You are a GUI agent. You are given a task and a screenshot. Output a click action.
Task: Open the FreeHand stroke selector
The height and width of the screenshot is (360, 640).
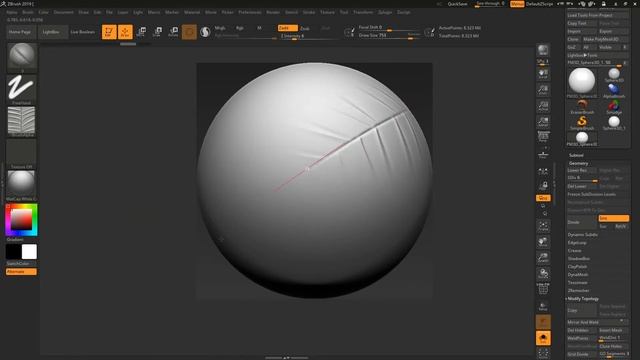coord(22,89)
